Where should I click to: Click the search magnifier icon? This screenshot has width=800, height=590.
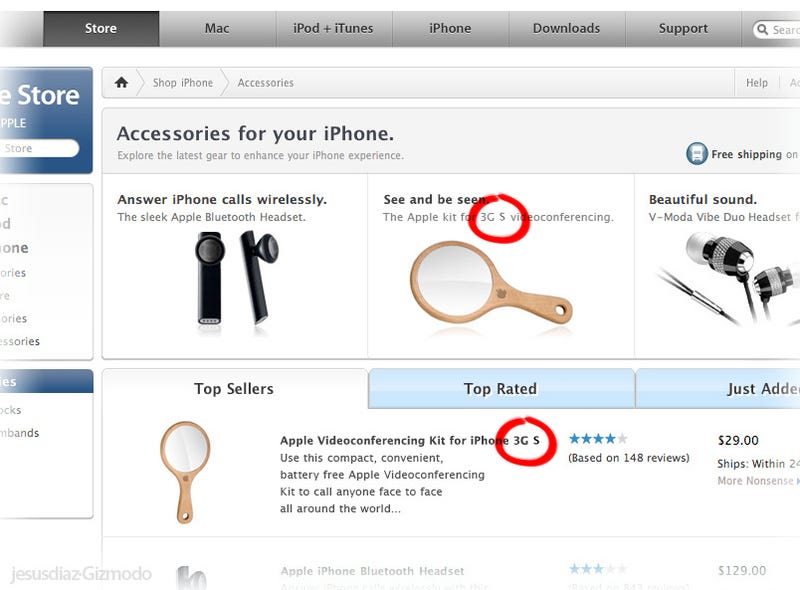click(x=762, y=29)
